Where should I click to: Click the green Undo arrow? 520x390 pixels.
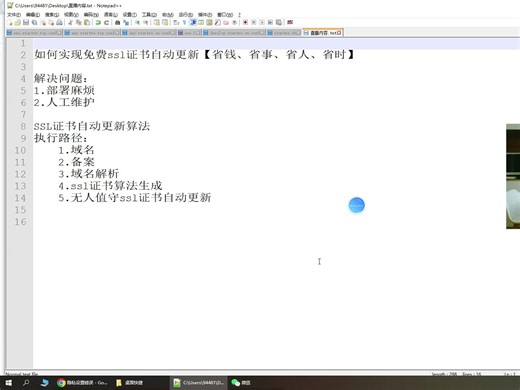pyautogui.click(x=98, y=23)
